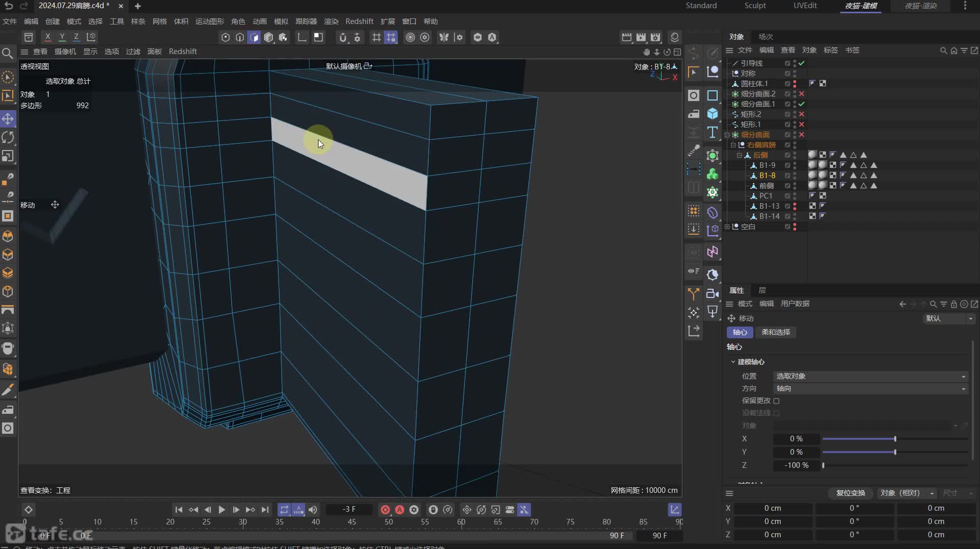
Task: Click the Redo arrow icon
Action: click(23, 6)
